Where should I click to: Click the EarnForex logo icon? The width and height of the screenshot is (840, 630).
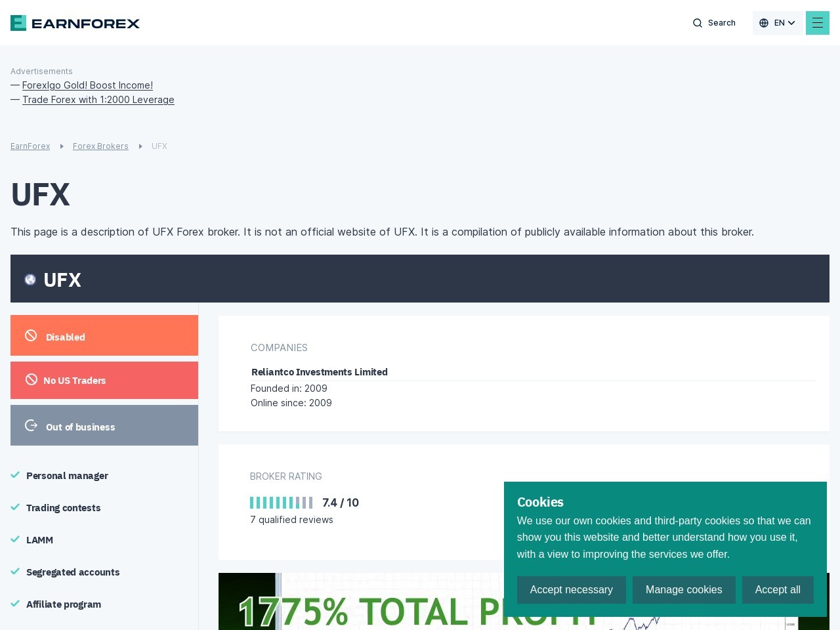[18, 23]
